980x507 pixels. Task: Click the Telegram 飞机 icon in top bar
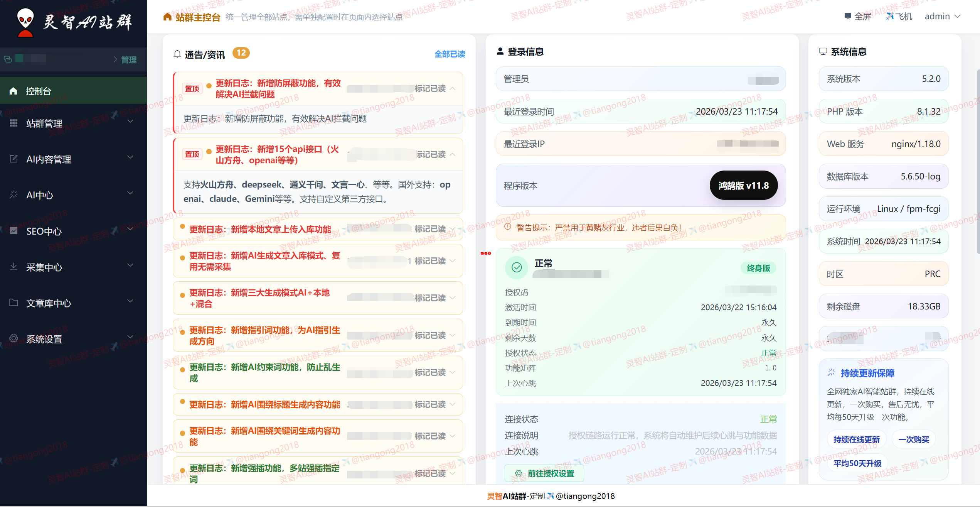point(889,16)
